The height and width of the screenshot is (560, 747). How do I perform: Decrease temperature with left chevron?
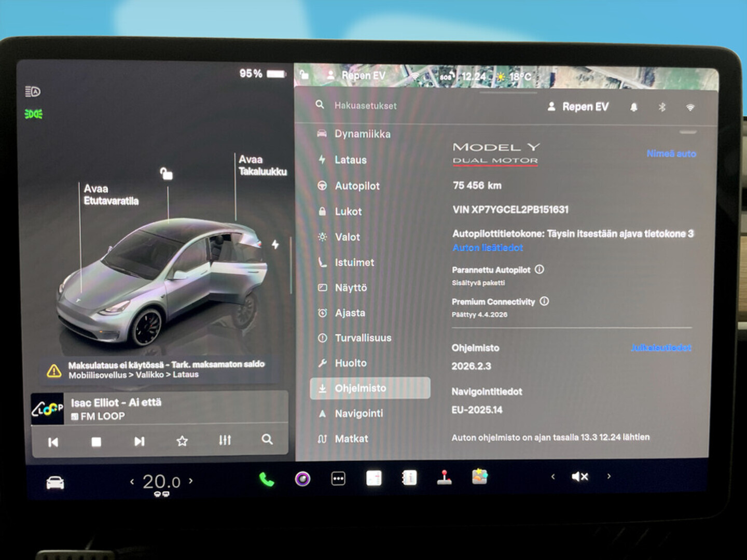(x=132, y=482)
